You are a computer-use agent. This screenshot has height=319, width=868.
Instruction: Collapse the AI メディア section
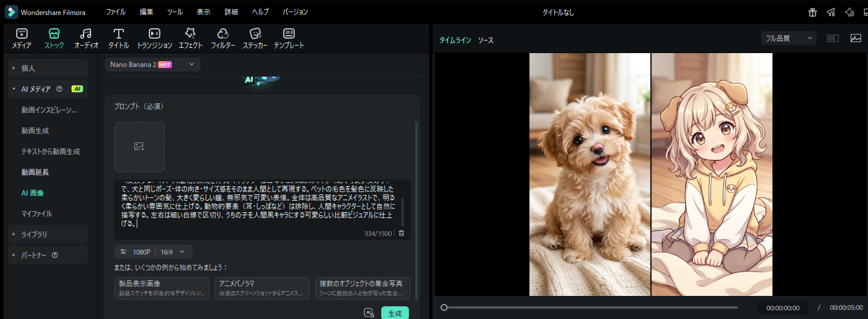(14, 89)
